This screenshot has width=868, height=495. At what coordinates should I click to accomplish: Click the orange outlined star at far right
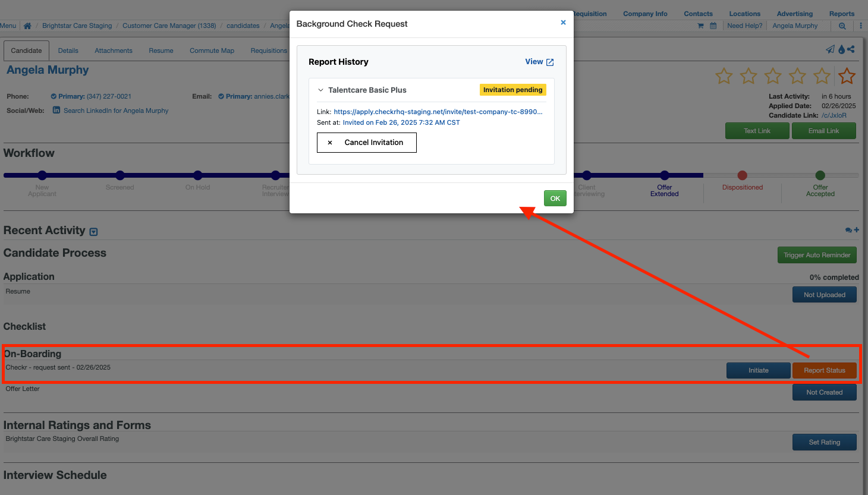coord(847,76)
